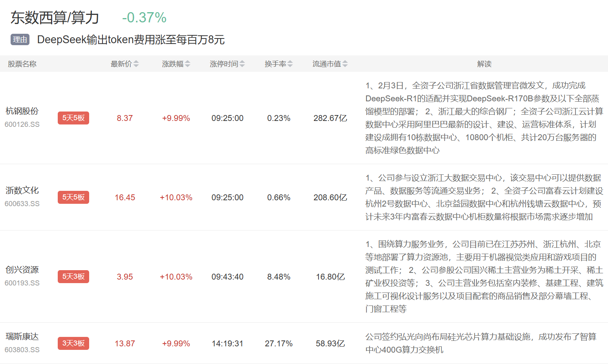Sort by 最新价 using its sort arrows
This screenshot has width=608, height=364.
(136, 64)
